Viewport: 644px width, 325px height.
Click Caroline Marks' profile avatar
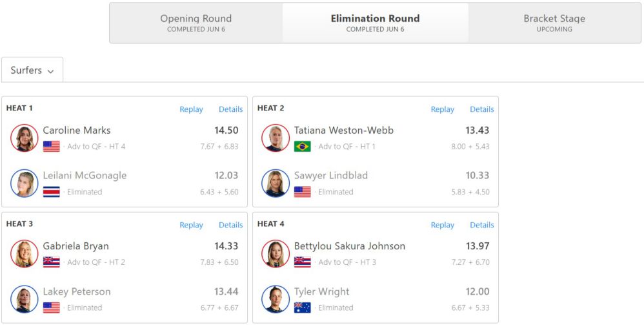click(25, 138)
